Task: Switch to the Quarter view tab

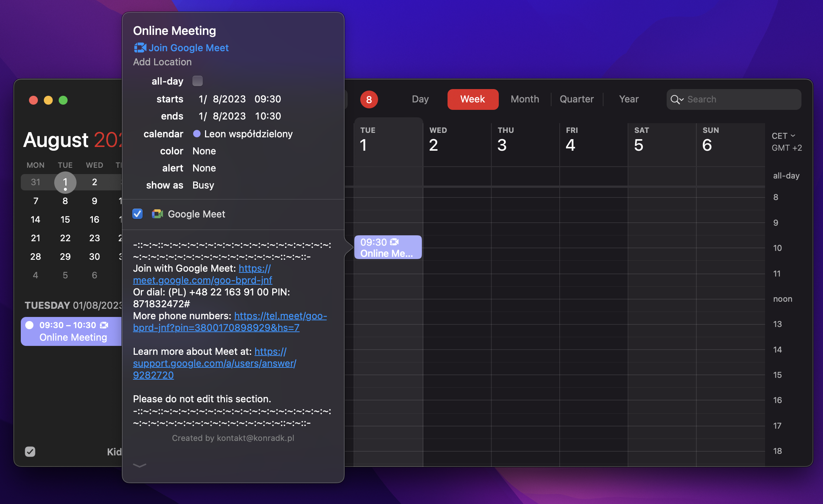Action: [x=576, y=99]
